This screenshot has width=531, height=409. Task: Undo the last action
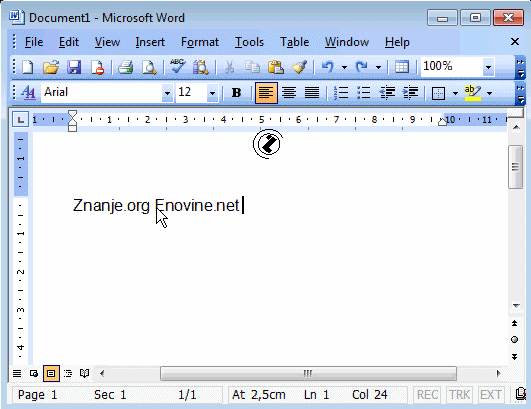[x=327, y=67]
